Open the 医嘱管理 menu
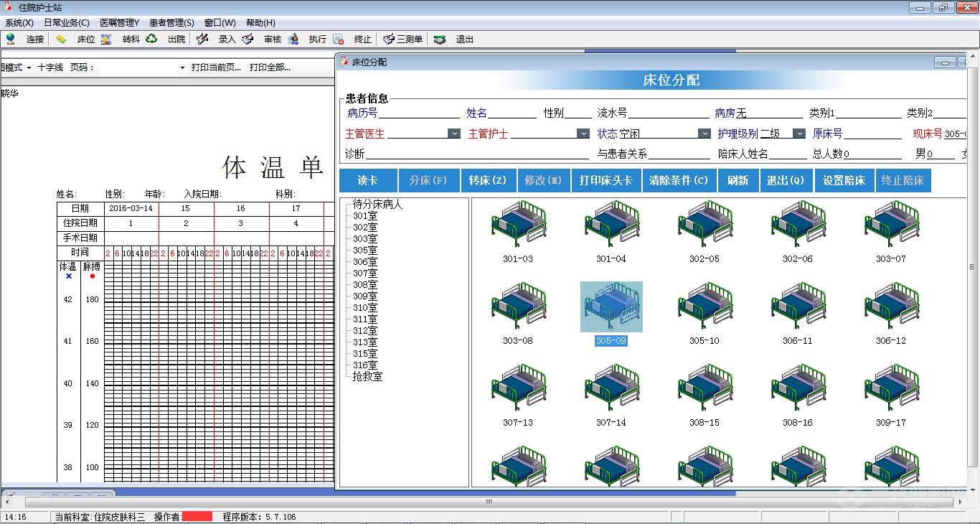This screenshot has height=524, width=980. 119,23
